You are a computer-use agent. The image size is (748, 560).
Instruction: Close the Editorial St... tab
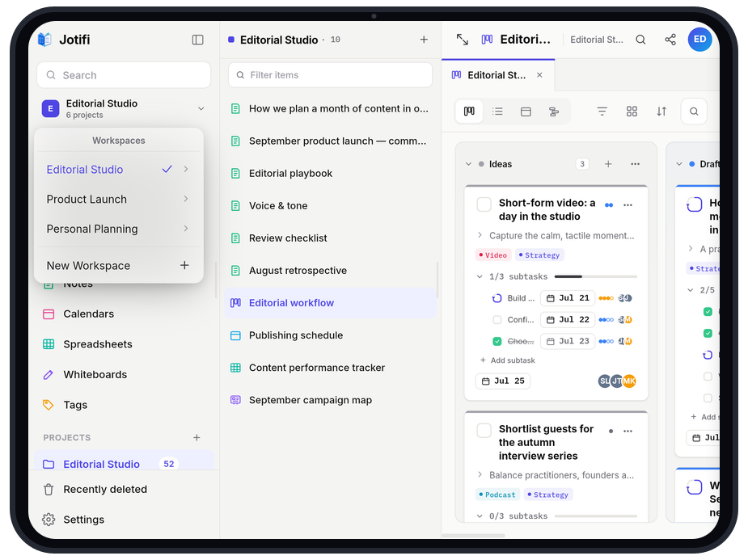[539, 75]
